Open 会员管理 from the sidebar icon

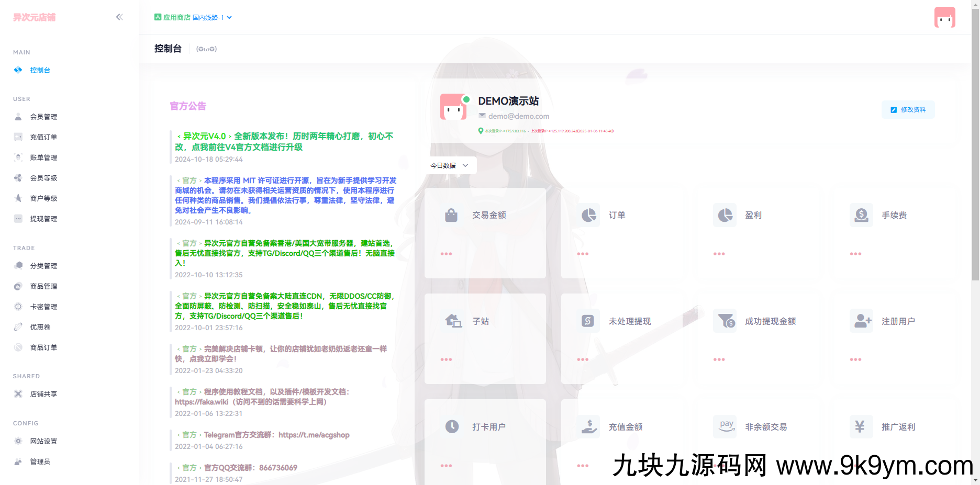(18, 117)
